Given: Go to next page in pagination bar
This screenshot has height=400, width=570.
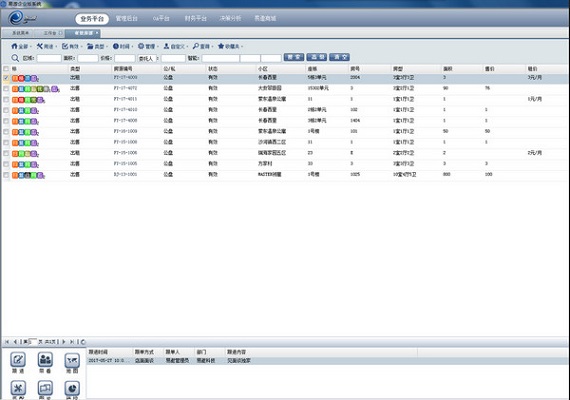Looking at the screenshot, I should (64, 342).
